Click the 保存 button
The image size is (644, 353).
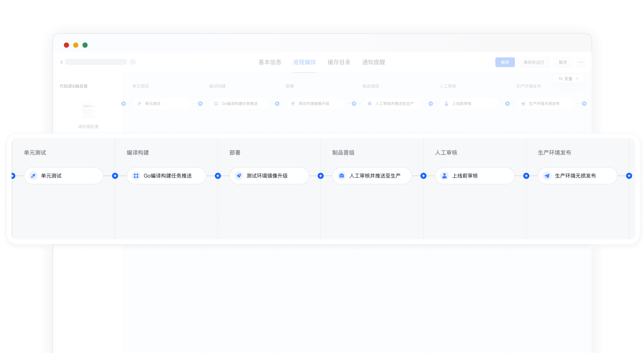505,62
